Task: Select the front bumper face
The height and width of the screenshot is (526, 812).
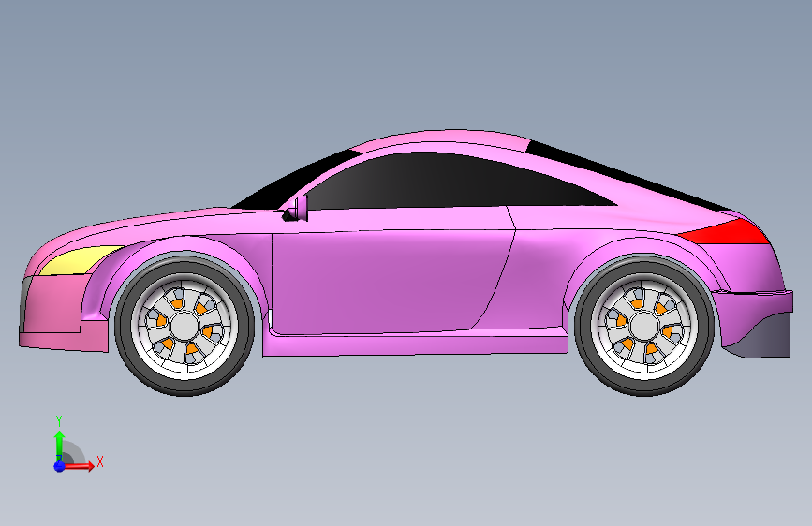Action: point(54,305)
